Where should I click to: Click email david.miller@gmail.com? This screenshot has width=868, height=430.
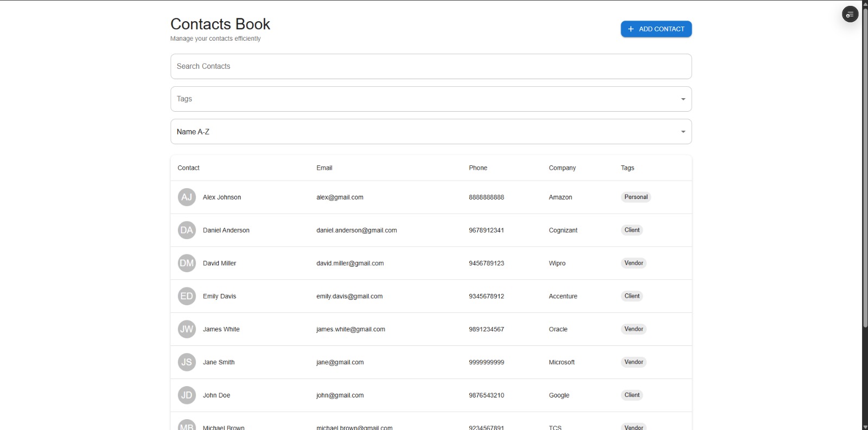350,264
